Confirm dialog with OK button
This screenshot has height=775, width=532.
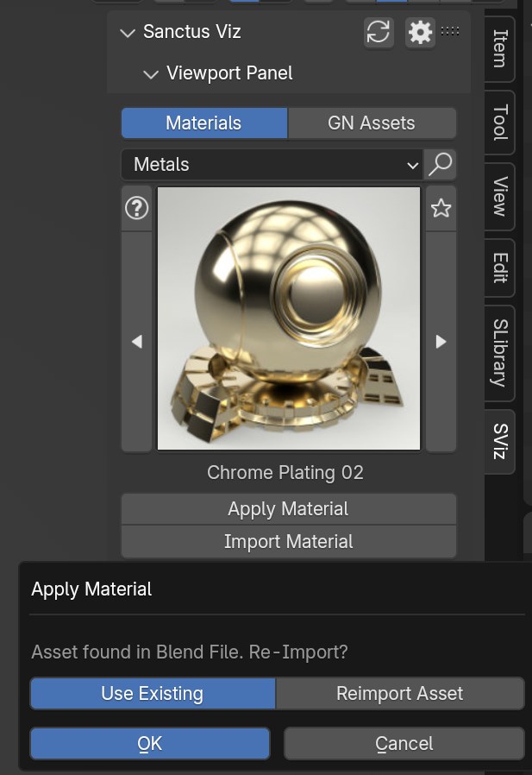(150, 743)
